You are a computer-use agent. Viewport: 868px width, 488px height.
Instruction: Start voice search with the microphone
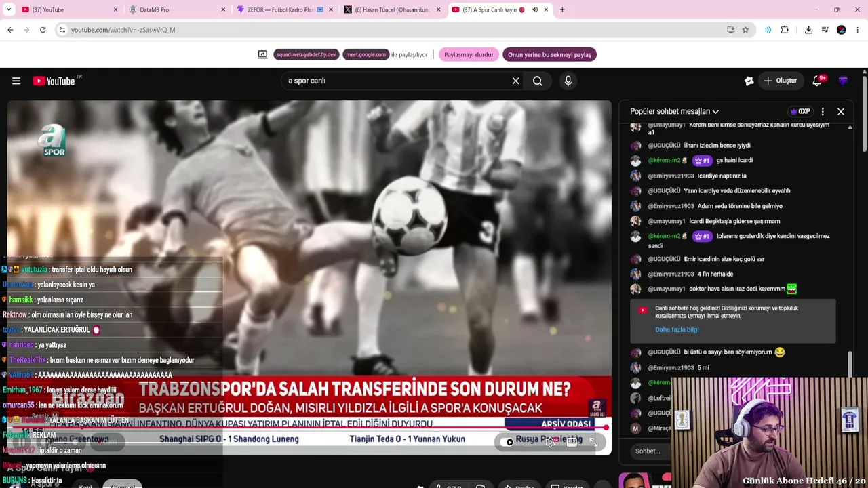pos(568,81)
